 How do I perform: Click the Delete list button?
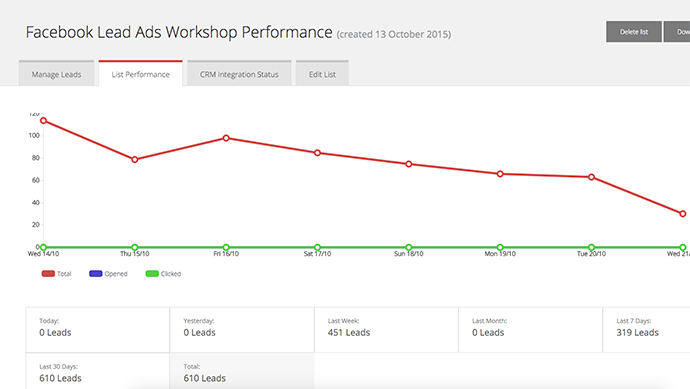pyautogui.click(x=634, y=32)
